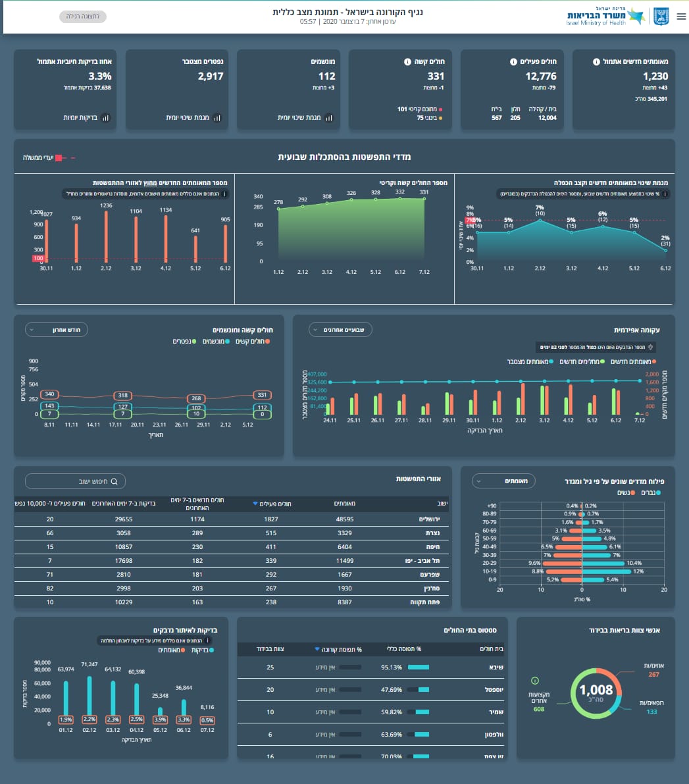Click the red יעדי ממשלה legend swatch

pyautogui.click(x=59, y=158)
